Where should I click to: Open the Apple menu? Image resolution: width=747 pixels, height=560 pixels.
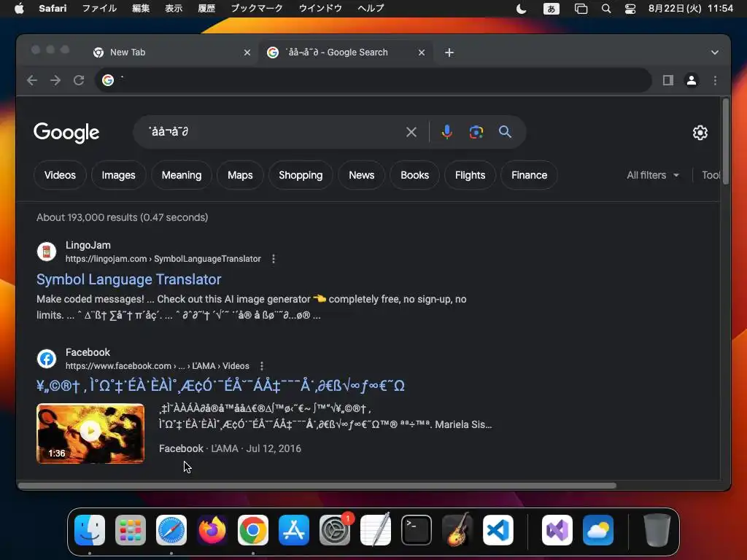(19, 8)
